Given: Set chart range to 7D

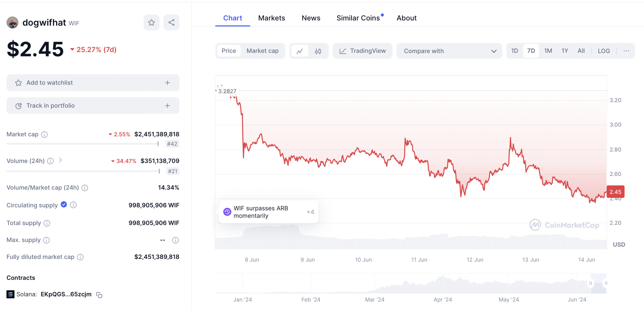Looking at the screenshot, I should click(x=531, y=51).
